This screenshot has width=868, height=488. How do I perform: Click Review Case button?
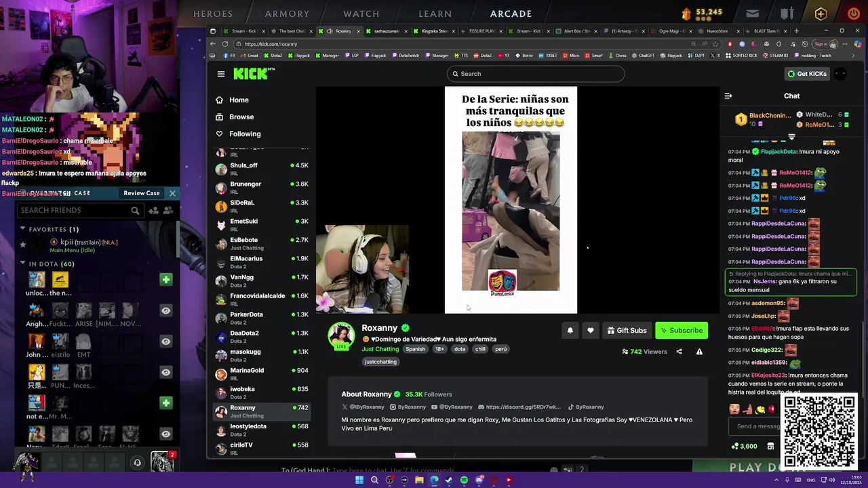[141, 193]
